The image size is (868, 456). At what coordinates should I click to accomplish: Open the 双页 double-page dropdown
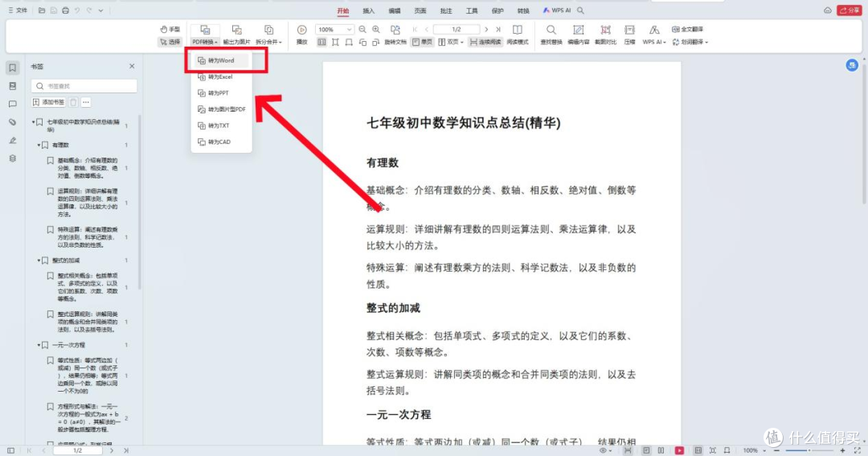click(451, 42)
